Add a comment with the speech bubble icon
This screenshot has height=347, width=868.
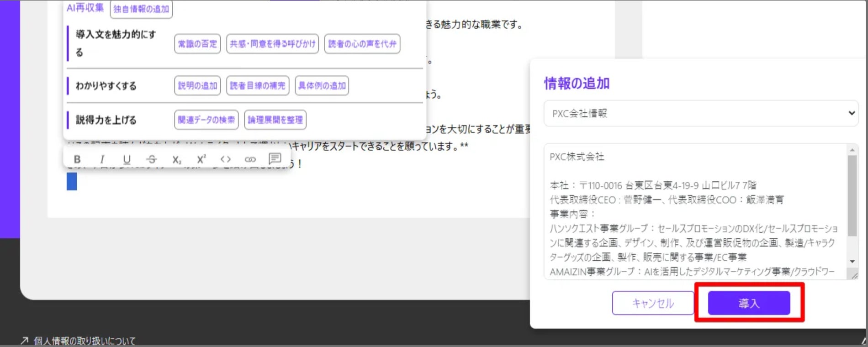(275, 159)
